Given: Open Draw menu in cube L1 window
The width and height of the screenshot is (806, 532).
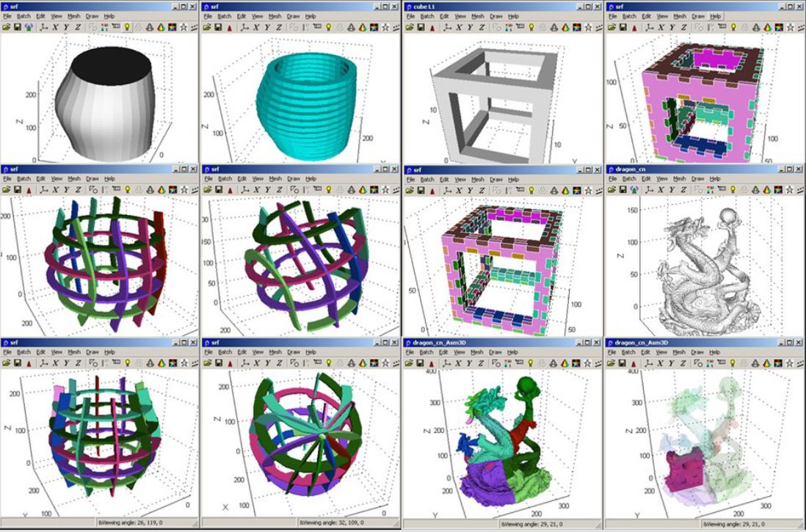Looking at the screenshot, I should [x=495, y=16].
